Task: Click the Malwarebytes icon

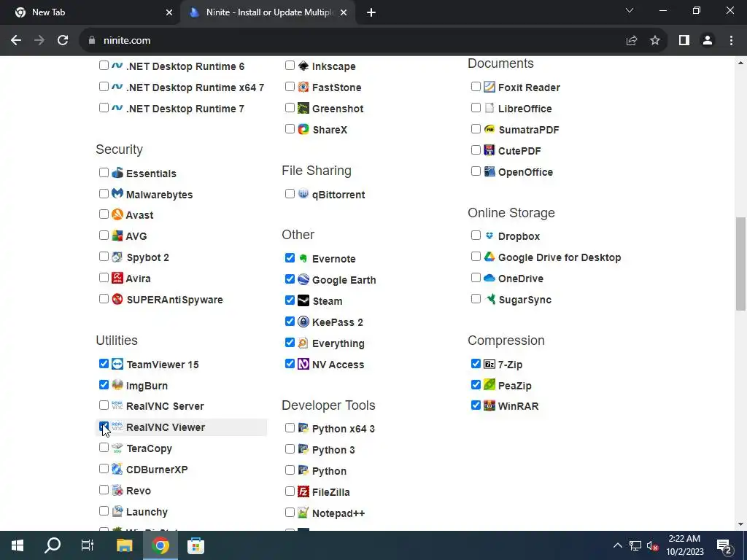Action: (x=117, y=194)
